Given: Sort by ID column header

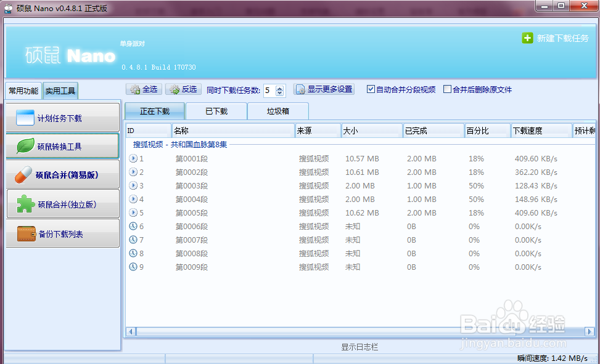Looking at the screenshot, I should (x=149, y=131).
